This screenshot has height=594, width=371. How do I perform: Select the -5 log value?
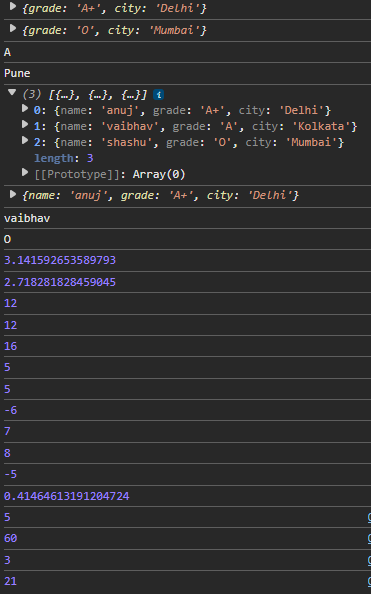point(11,474)
